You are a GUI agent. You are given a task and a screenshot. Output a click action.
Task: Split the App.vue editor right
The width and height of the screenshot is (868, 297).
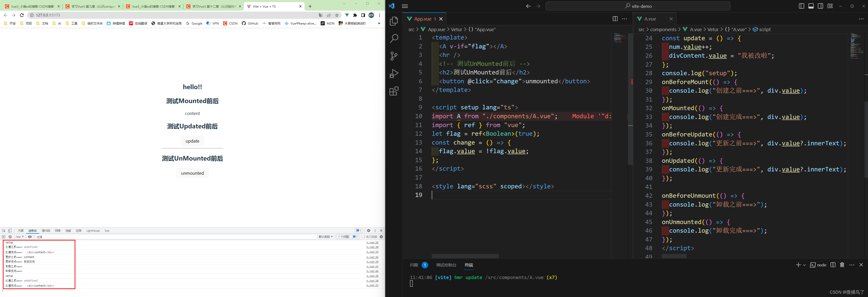point(615,19)
